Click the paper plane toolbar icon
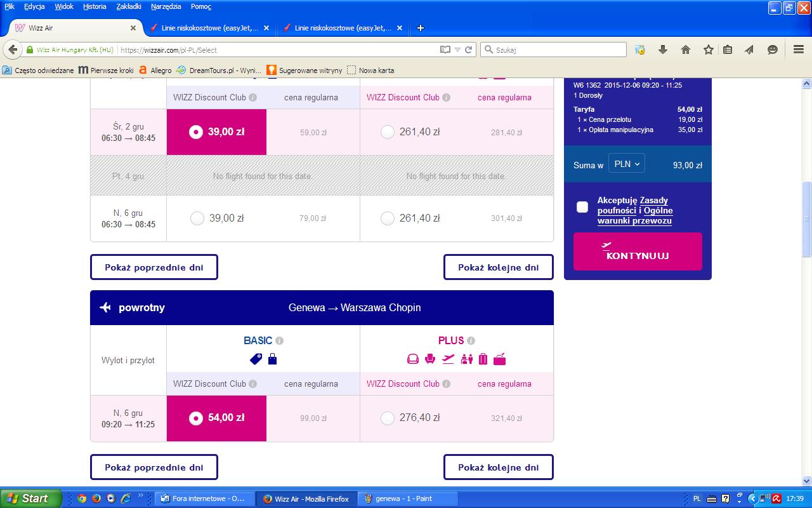 (749, 50)
